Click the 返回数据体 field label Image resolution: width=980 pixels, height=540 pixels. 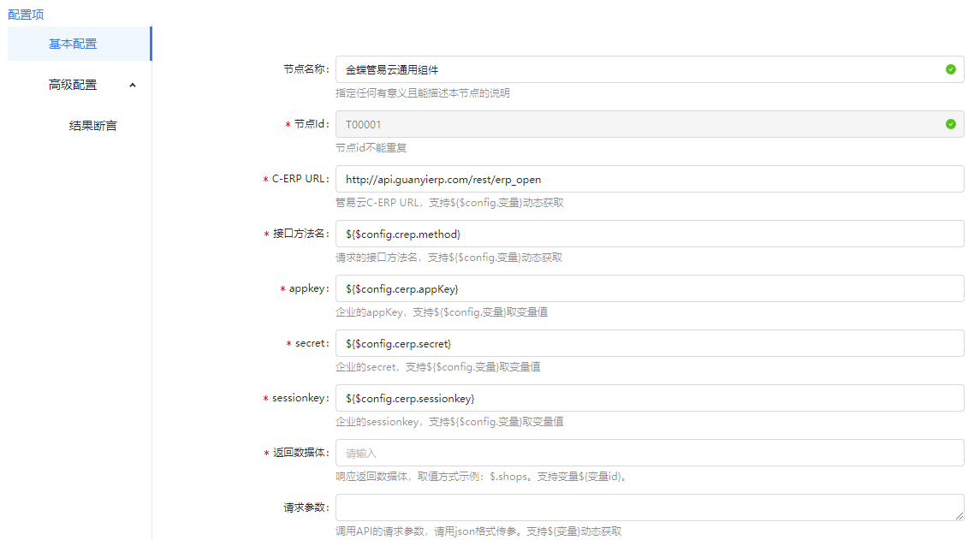point(301,453)
